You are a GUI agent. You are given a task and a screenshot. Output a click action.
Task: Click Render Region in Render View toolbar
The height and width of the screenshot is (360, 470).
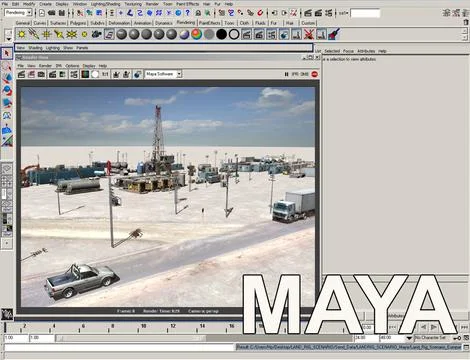(31, 74)
